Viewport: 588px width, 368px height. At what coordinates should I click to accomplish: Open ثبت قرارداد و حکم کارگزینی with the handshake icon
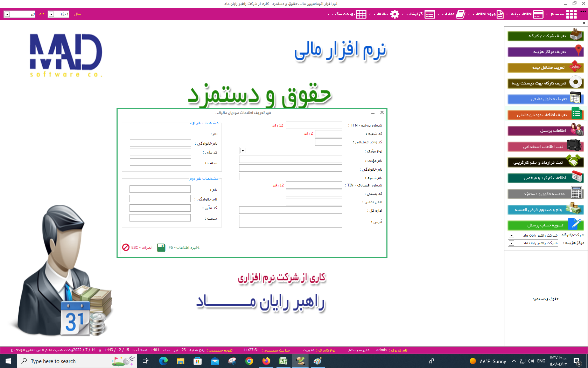pyautogui.click(x=546, y=162)
